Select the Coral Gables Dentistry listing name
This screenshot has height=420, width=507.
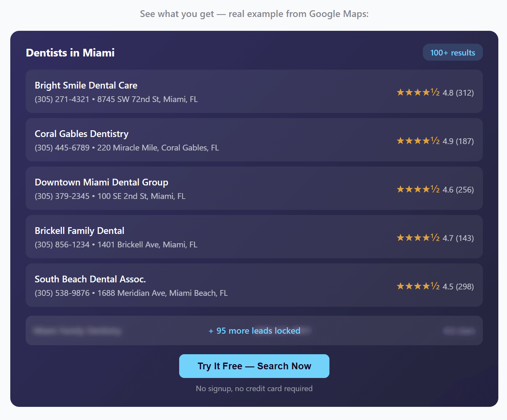coord(82,134)
